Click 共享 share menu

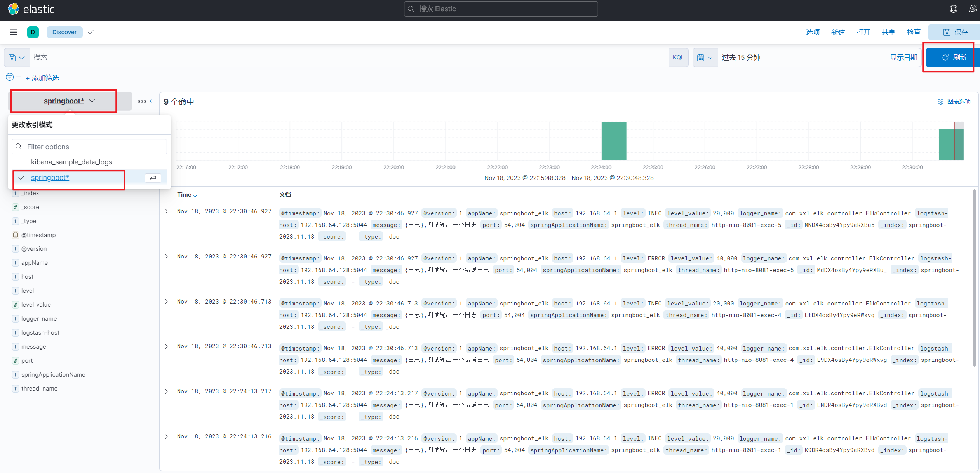tap(888, 32)
